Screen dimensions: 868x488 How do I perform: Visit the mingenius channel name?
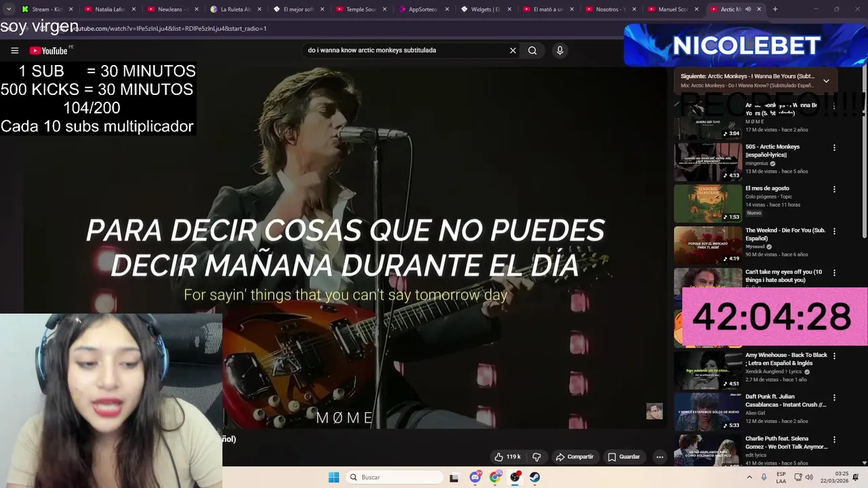pos(757,163)
